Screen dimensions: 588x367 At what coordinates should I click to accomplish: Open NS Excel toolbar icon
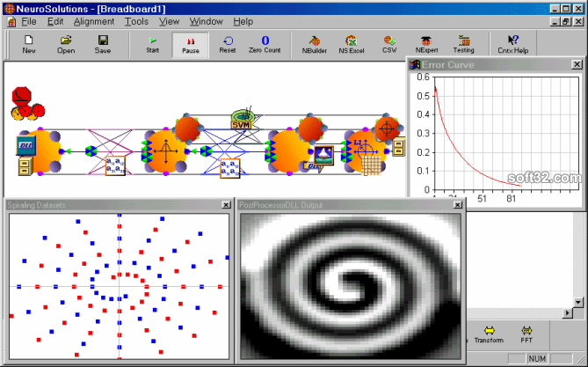[x=351, y=44]
